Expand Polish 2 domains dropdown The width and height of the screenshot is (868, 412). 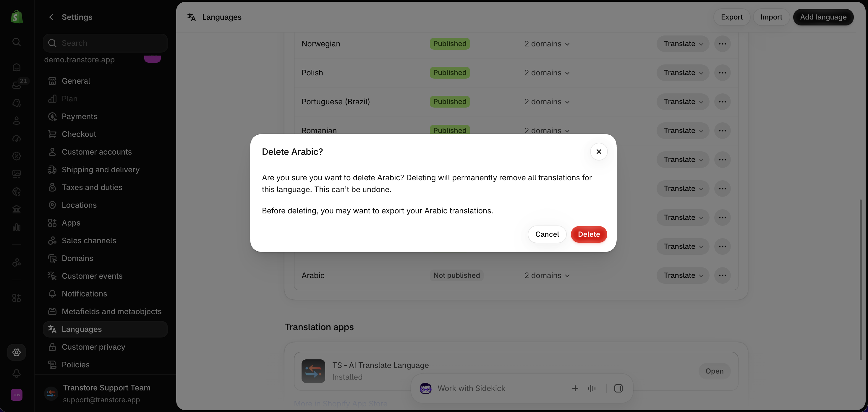point(547,73)
